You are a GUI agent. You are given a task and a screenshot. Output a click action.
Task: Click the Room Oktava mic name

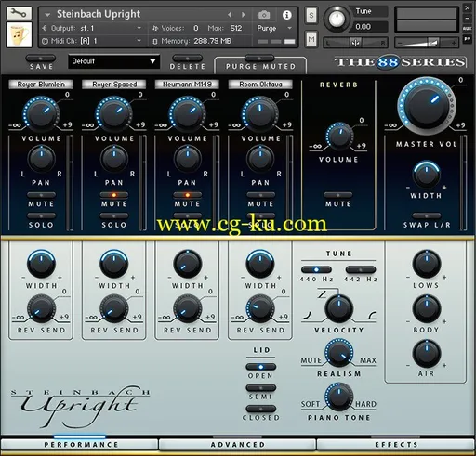click(260, 85)
